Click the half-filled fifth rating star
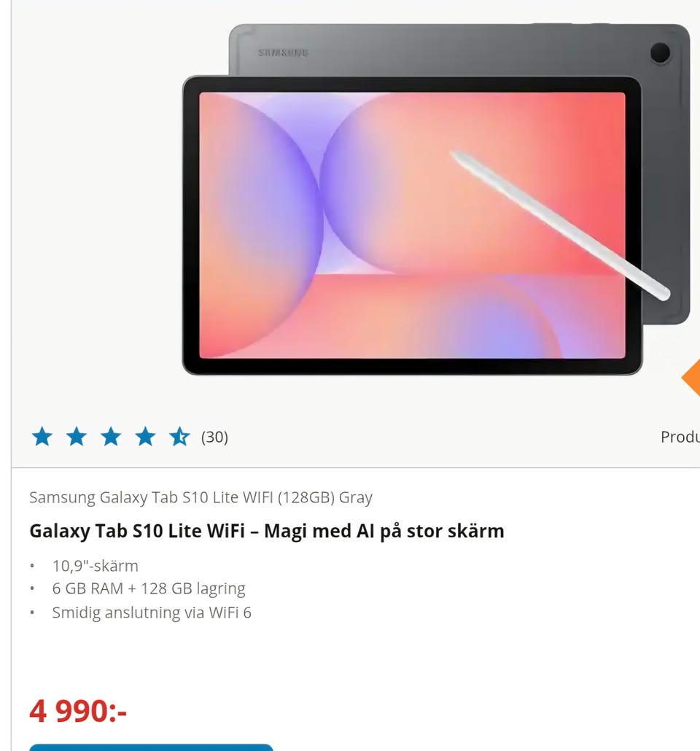 179,437
